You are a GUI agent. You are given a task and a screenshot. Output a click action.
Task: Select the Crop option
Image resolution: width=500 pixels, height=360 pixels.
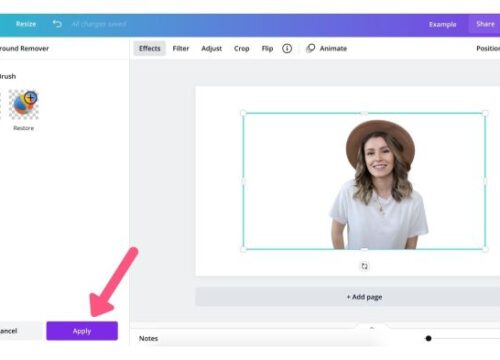(x=242, y=48)
